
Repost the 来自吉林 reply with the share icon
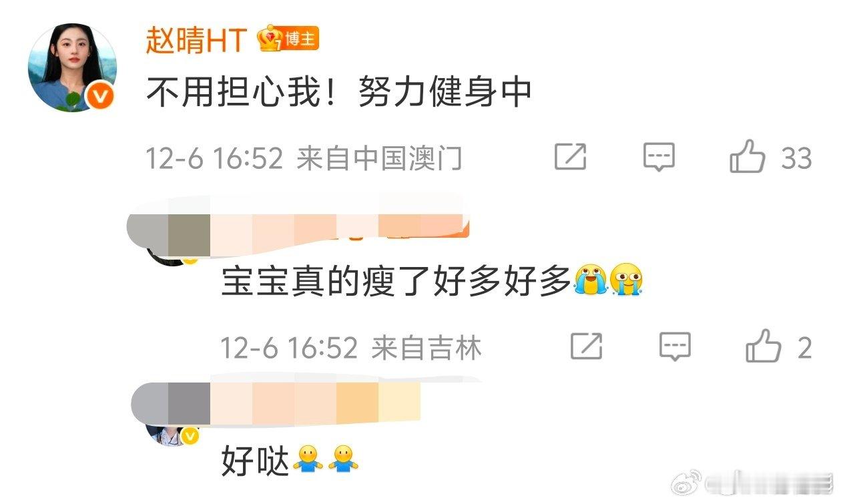point(587,347)
